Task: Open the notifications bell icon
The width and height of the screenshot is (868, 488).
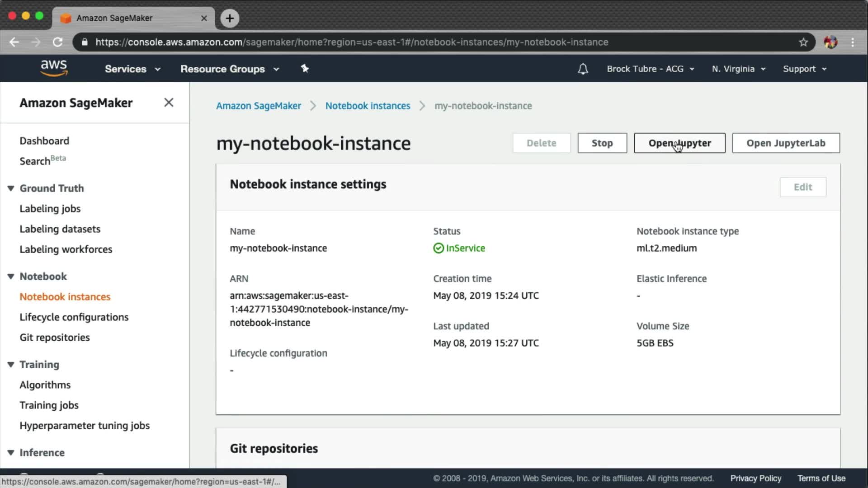Action: coord(583,69)
